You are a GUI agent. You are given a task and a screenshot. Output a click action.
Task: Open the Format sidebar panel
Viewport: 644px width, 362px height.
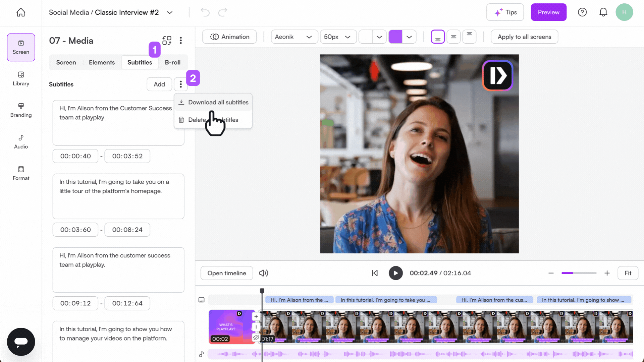[x=21, y=173]
